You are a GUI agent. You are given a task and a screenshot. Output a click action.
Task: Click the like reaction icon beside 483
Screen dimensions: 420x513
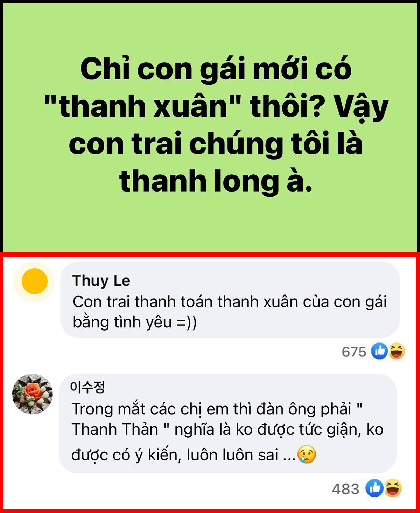pyautogui.click(x=374, y=488)
